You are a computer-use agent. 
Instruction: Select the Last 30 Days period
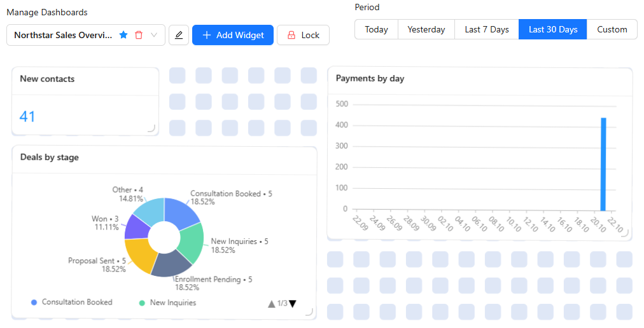(x=553, y=29)
